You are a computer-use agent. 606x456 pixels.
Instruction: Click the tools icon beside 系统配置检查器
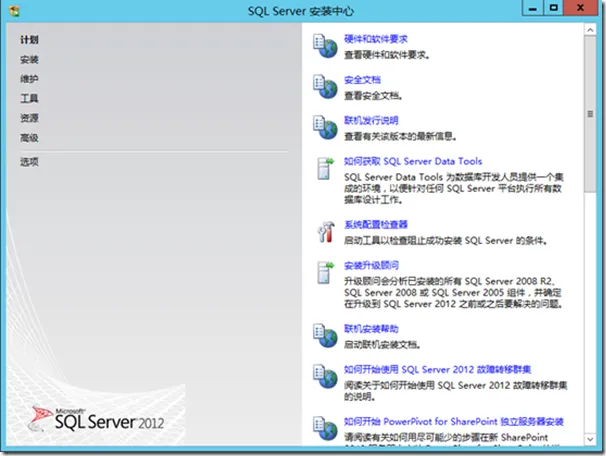(325, 232)
